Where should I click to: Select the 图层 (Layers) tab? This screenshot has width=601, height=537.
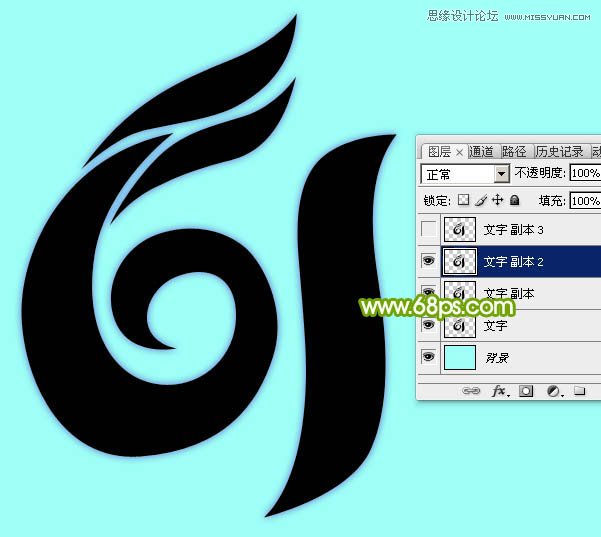click(439, 152)
